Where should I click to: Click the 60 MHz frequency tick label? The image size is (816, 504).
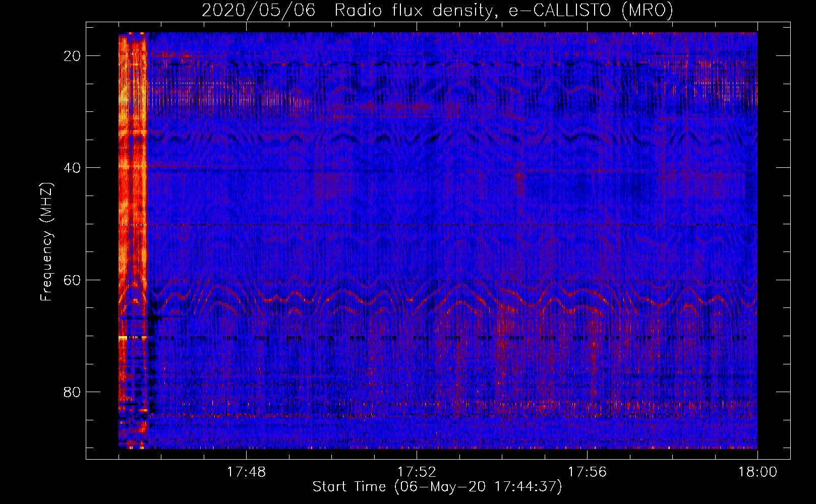[72, 280]
